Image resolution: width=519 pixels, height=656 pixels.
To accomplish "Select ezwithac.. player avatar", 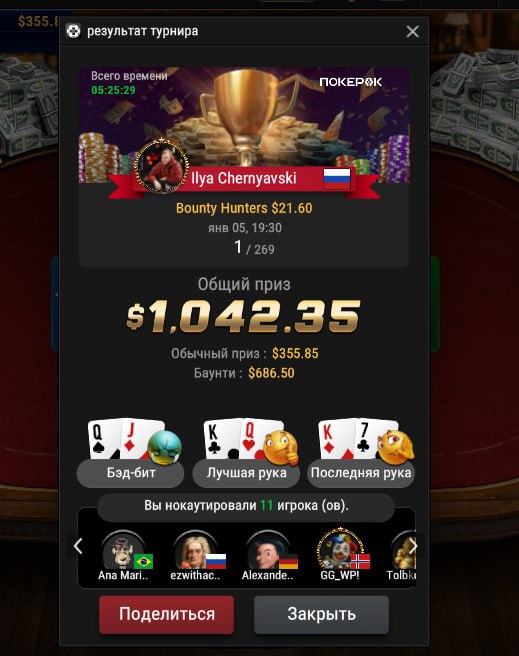I will click(x=195, y=550).
